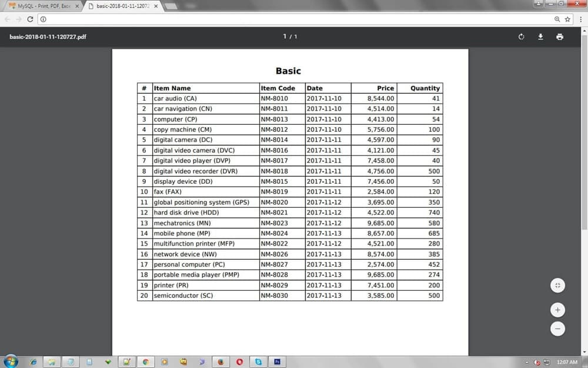Open a new browser tab
This screenshot has height=368, width=588.
pos(171,6)
